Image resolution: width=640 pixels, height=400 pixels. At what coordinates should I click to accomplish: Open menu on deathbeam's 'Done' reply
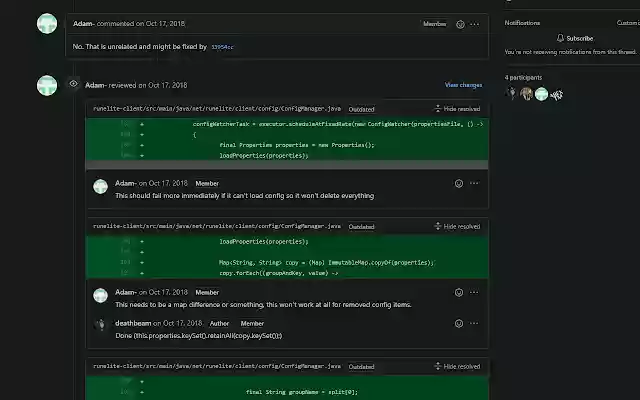tap(474, 323)
